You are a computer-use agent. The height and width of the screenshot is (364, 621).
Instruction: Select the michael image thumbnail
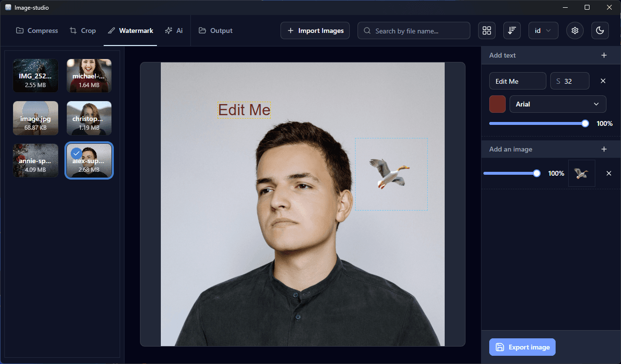(x=89, y=76)
